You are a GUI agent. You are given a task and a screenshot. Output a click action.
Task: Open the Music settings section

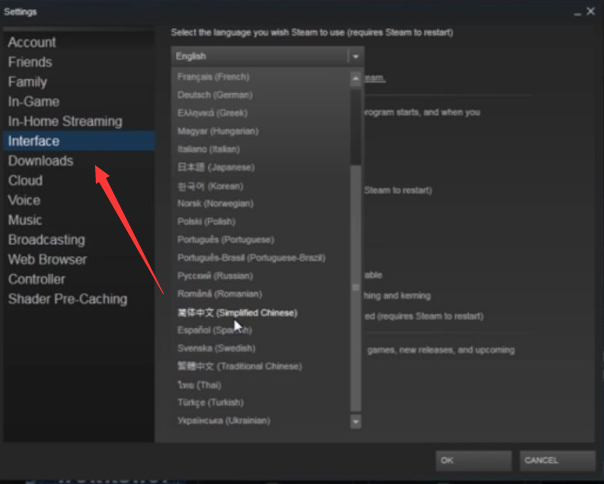click(x=79, y=220)
